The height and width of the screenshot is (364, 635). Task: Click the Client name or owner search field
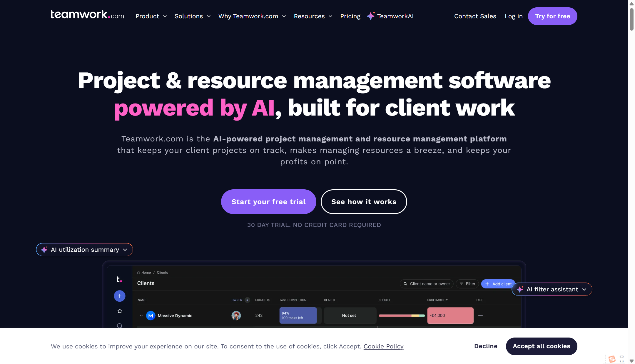(x=427, y=284)
